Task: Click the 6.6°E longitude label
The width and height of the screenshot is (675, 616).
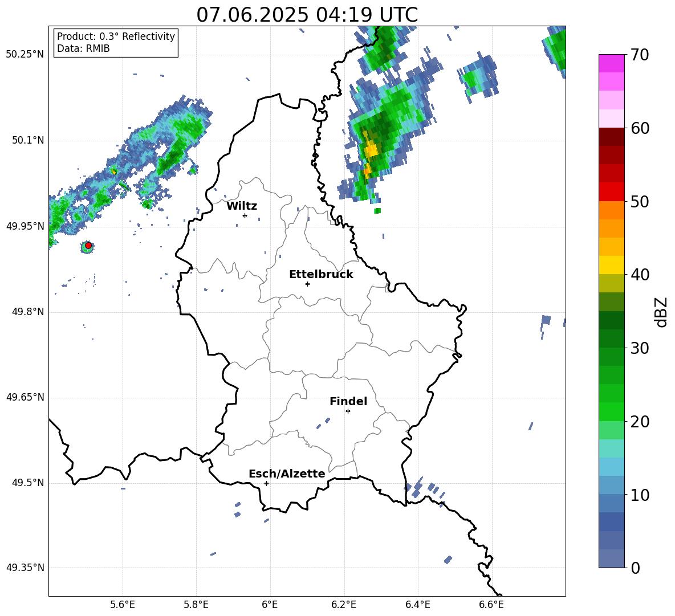Action: [x=491, y=605]
